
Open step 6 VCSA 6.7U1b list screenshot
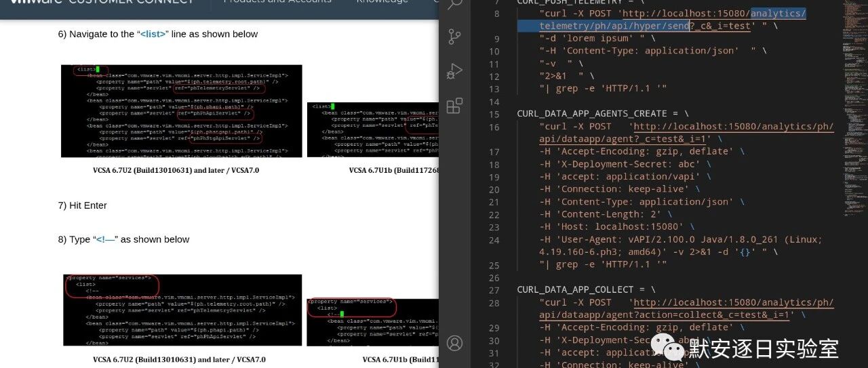click(373, 129)
